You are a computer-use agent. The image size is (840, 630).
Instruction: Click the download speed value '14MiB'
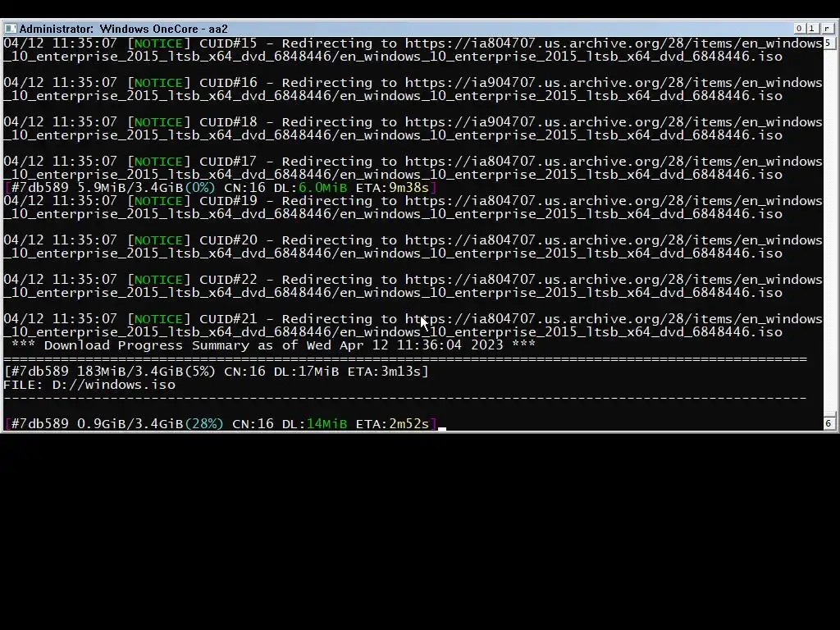point(326,424)
